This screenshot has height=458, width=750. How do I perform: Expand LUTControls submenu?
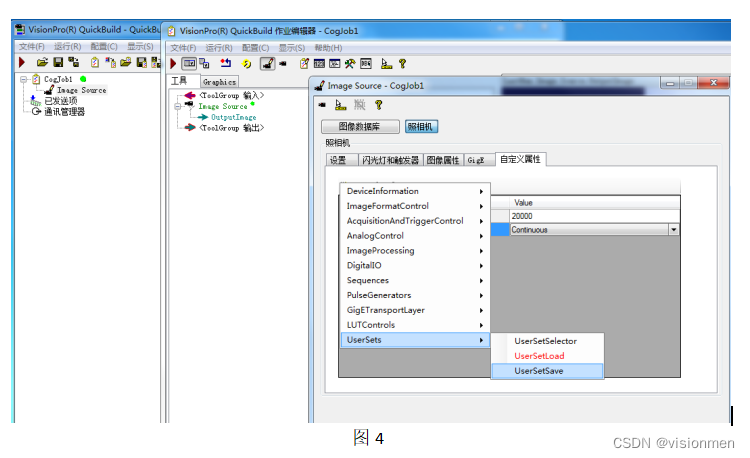click(x=415, y=325)
